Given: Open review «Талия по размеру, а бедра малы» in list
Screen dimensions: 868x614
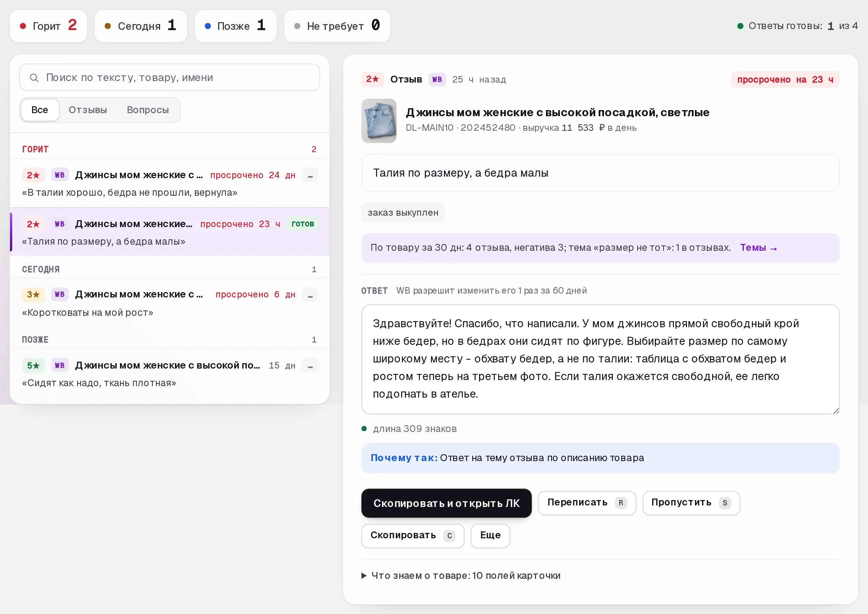Looking at the screenshot, I should (x=170, y=232).
